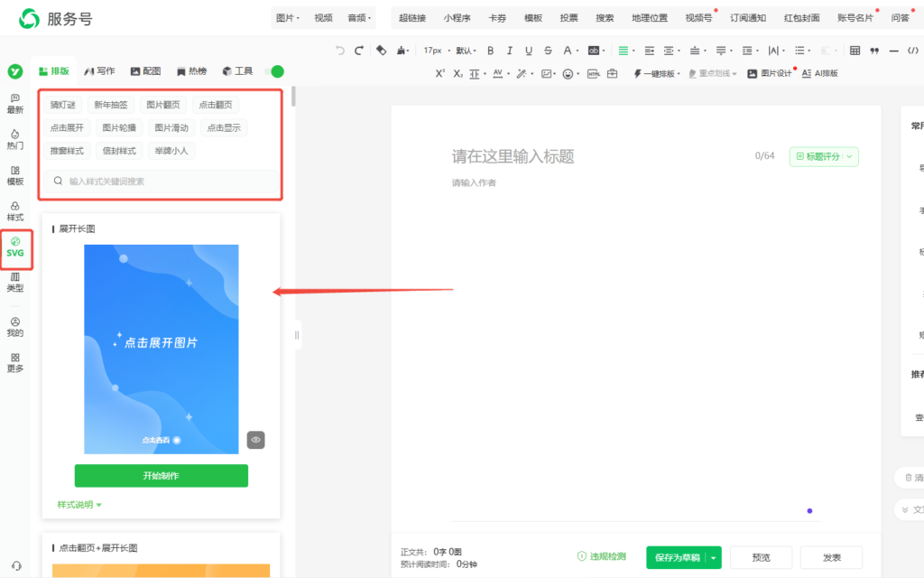
Task: Open the arrow next to 保存为草稿
Action: pyautogui.click(x=714, y=557)
